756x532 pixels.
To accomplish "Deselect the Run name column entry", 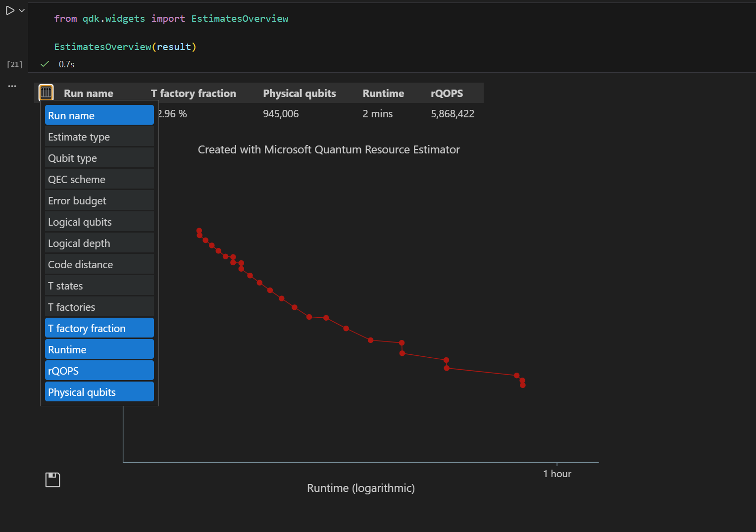I will (99, 115).
